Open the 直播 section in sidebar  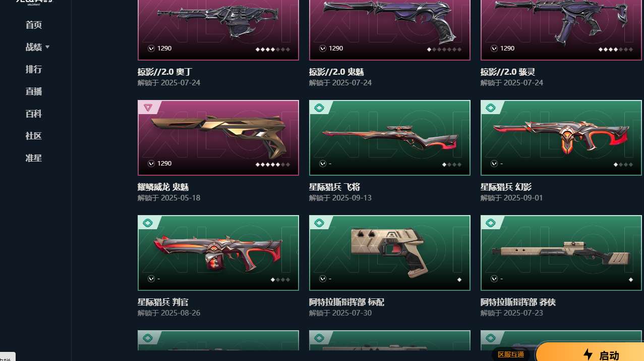(x=34, y=91)
